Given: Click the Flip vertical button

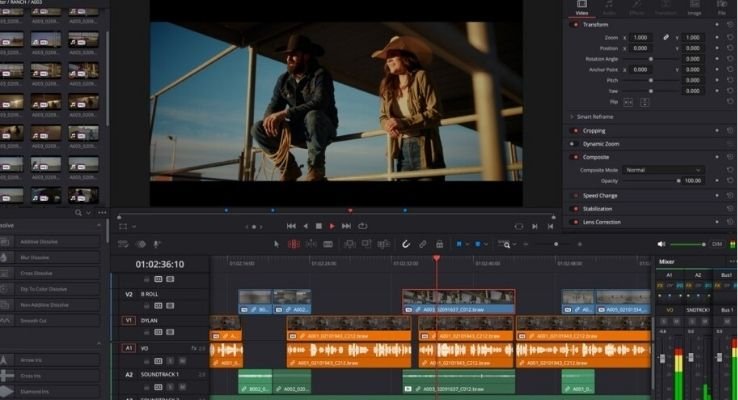Looking at the screenshot, I should [645, 102].
